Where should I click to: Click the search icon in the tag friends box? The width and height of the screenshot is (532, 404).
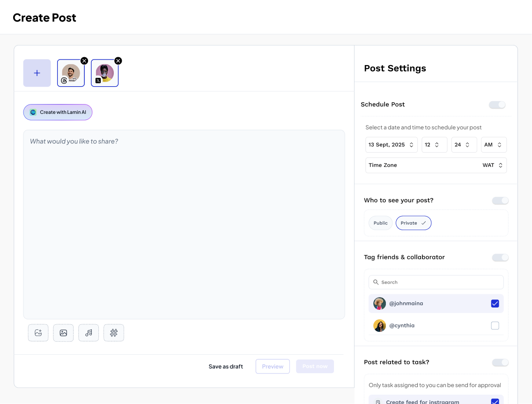click(x=376, y=282)
